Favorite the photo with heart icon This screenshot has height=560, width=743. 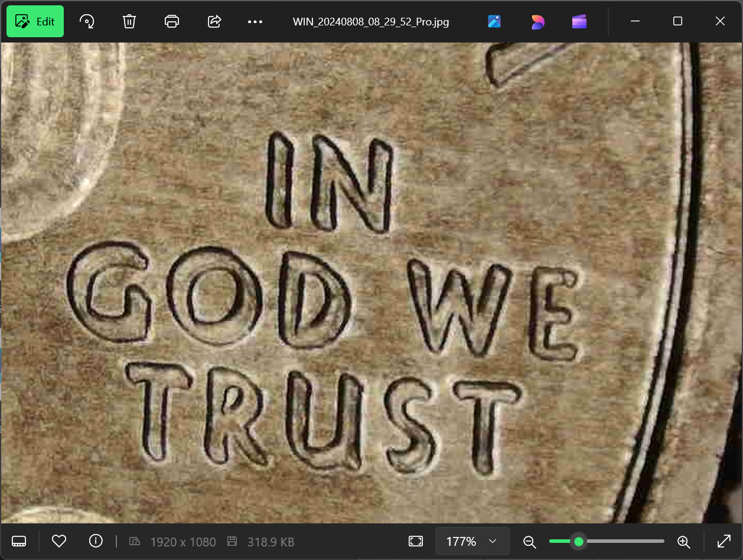[x=58, y=541]
